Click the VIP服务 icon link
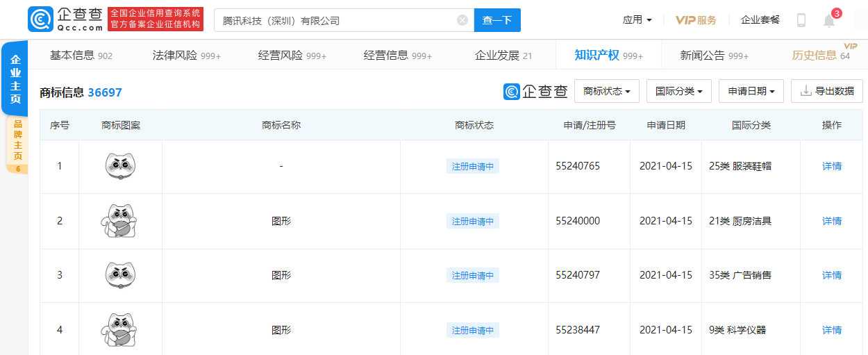868x355 pixels. [x=696, y=20]
